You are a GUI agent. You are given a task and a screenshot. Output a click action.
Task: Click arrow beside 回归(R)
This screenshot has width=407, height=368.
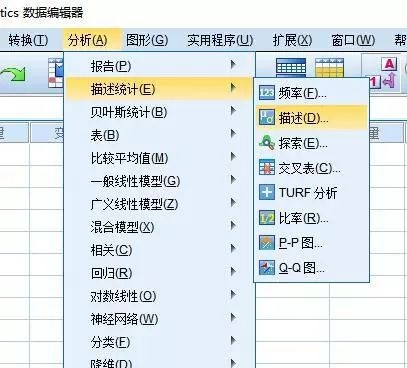[233, 272]
